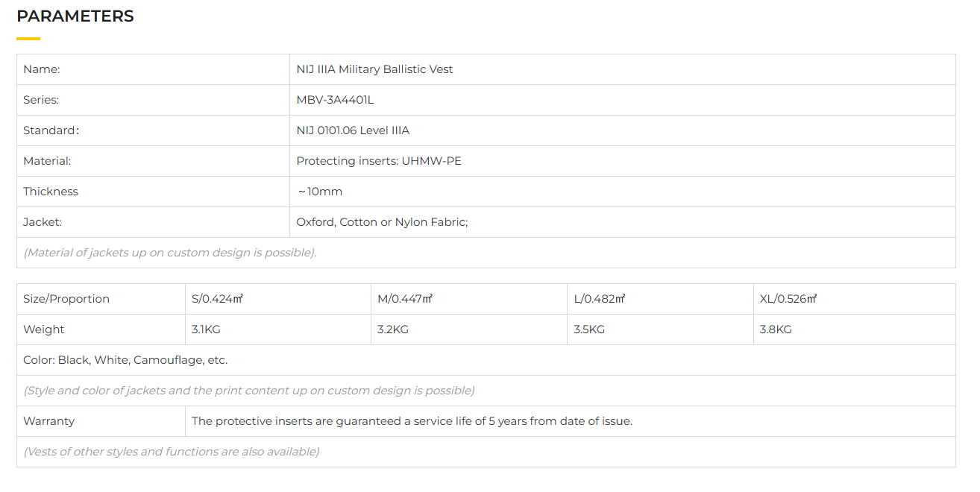Click the Warranty row label
The height and width of the screenshot is (492, 980).
(x=49, y=421)
